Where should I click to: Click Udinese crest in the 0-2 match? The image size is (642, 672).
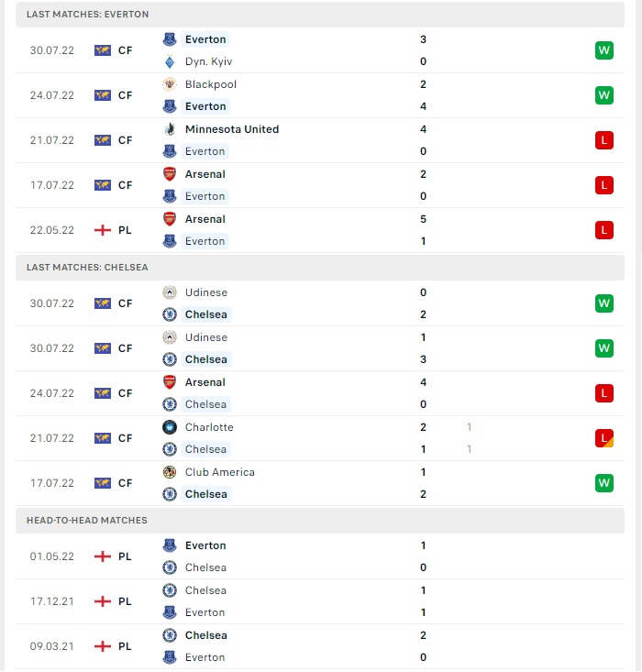[170, 292]
